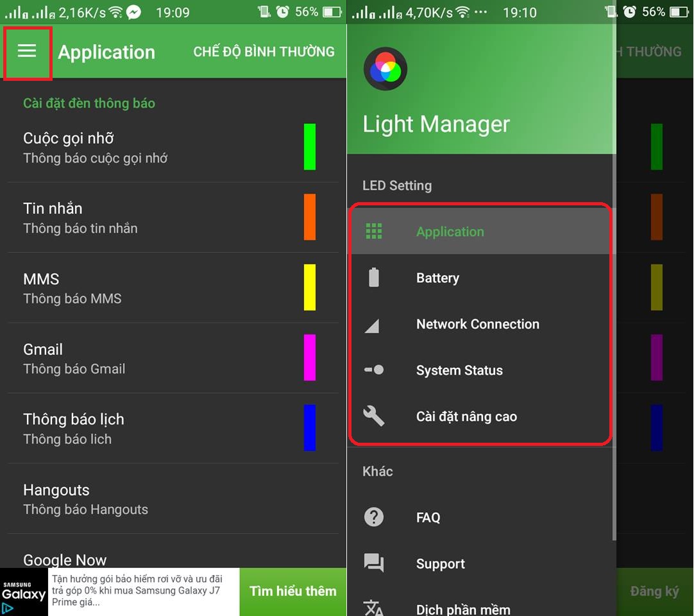Tap the FAQ question mark icon
694x616 pixels.
click(373, 517)
